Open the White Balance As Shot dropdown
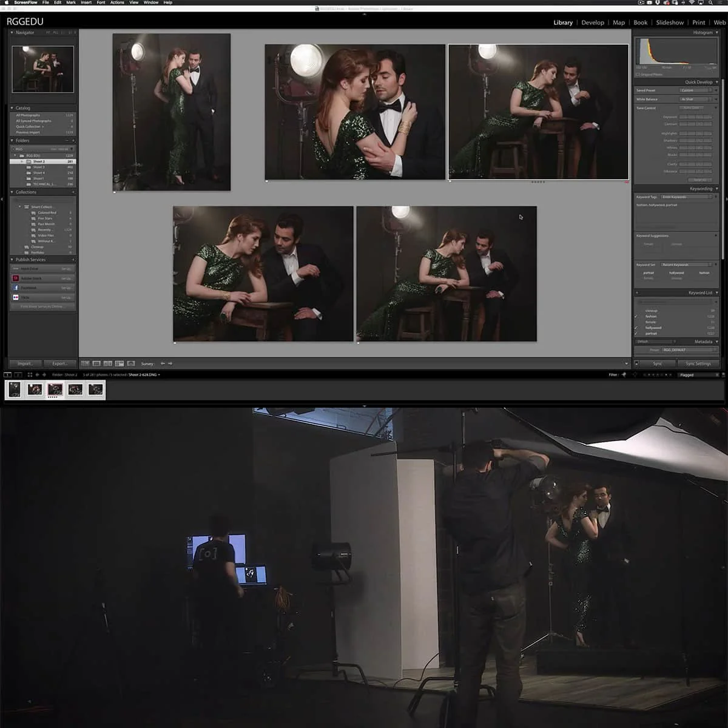The height and width of the screenshot is (728, 728). click(693, 99)
